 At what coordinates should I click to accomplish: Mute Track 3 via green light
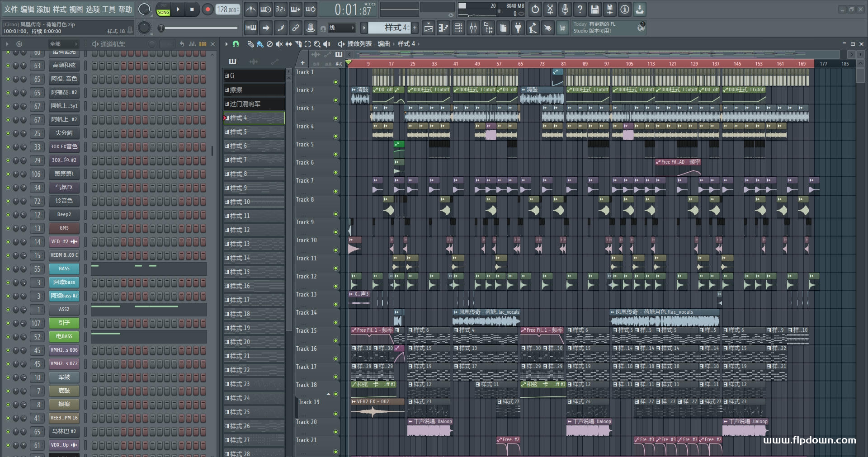coord(335,118)
